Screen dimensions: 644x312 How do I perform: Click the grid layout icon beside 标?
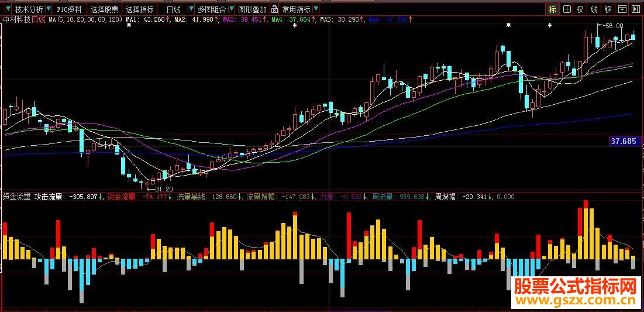[x=566, y=9]
